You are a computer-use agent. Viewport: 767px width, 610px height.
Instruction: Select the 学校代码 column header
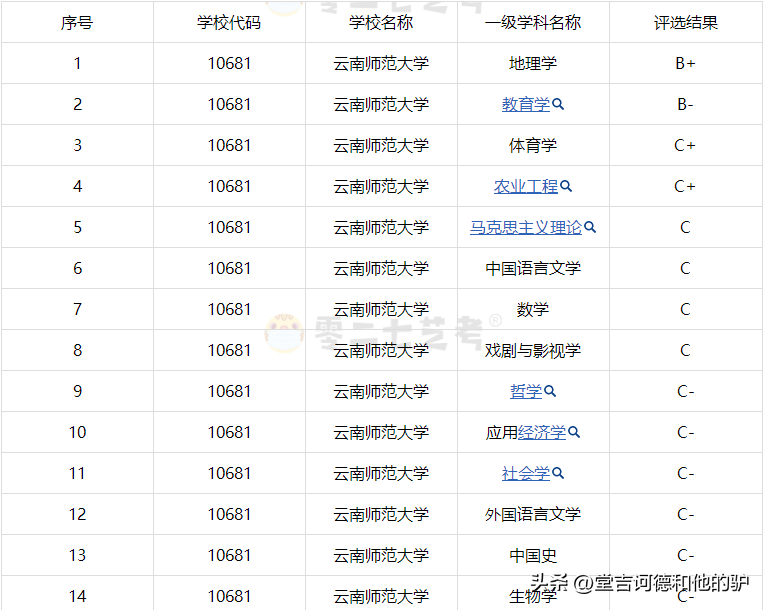pos(229,23)
